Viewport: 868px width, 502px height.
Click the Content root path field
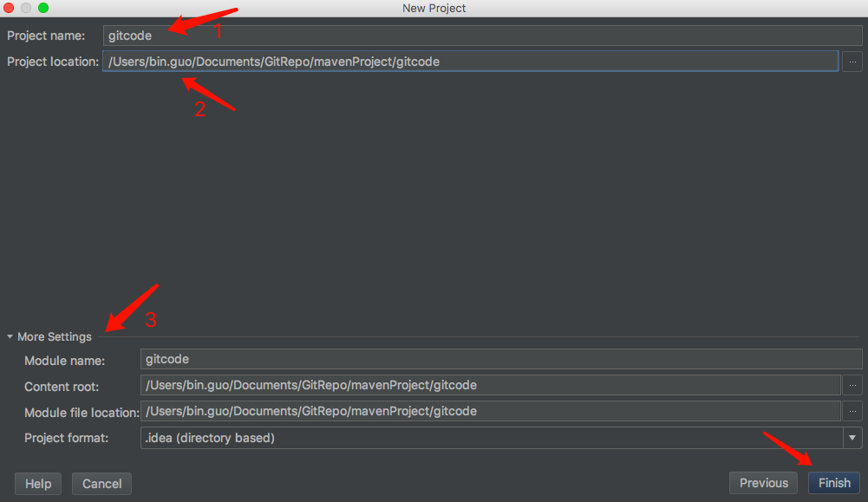491,385
